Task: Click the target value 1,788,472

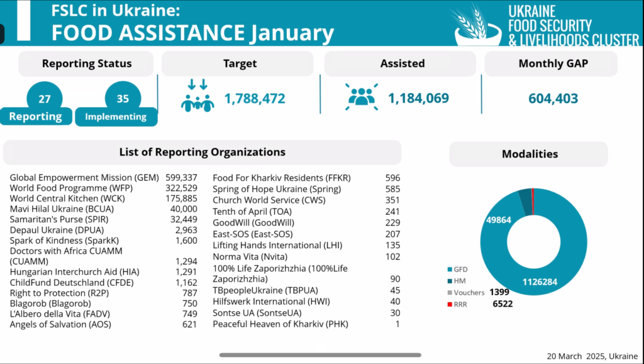Action: (255, 99)
